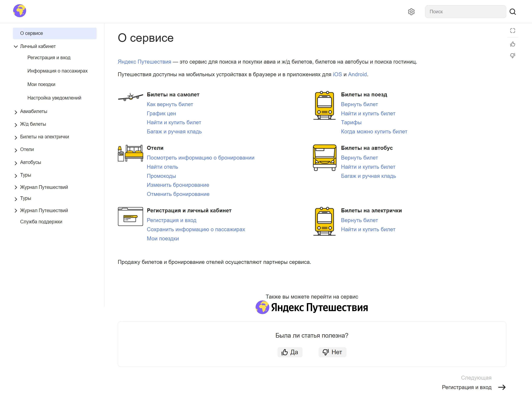The image size is (532, 402).
Task: Click the Yandex Travel globe logo in header
Action: coord(20,11)
